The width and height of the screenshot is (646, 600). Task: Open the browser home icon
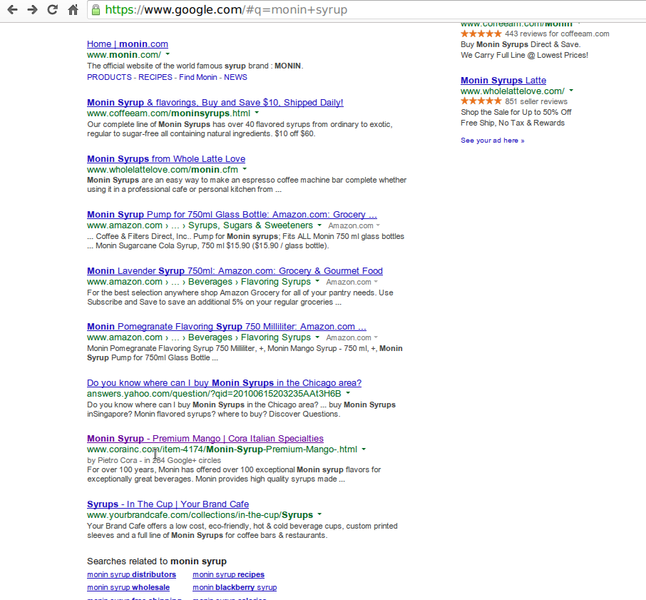coord(73,9)
